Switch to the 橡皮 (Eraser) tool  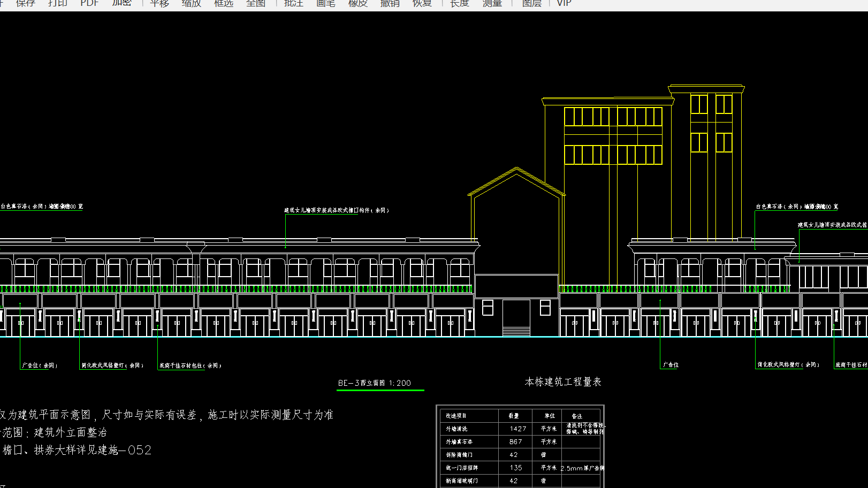tap(358, 3)
